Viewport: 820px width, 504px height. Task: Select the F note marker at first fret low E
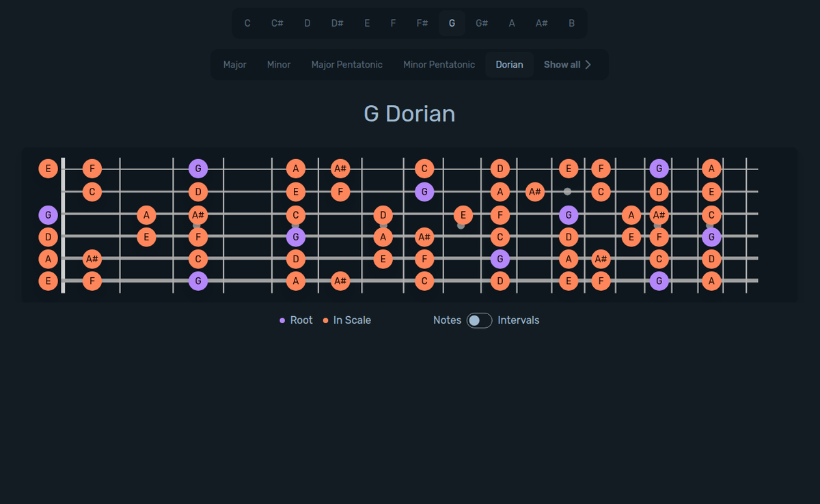92,281
